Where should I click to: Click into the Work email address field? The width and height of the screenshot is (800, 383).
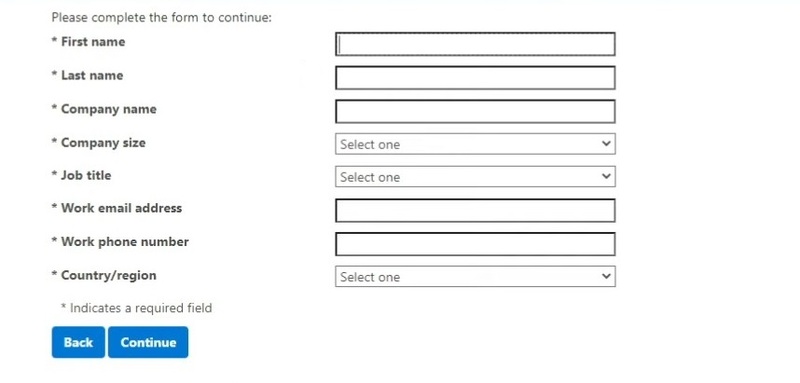[475, 210]
